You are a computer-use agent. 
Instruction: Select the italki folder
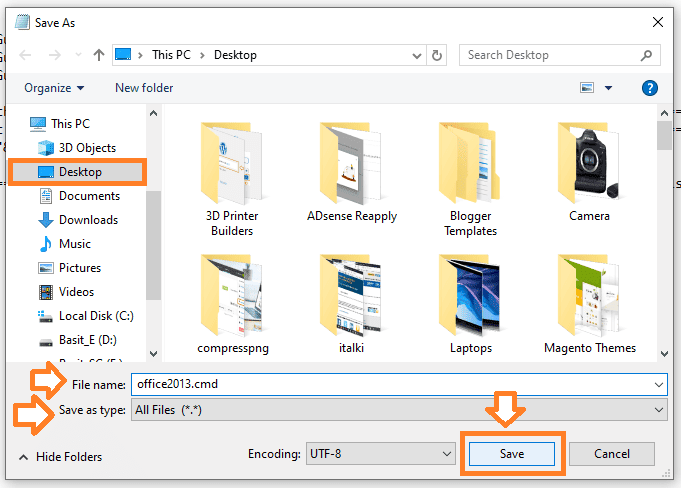pyautogui.click(x=352, y=304)
